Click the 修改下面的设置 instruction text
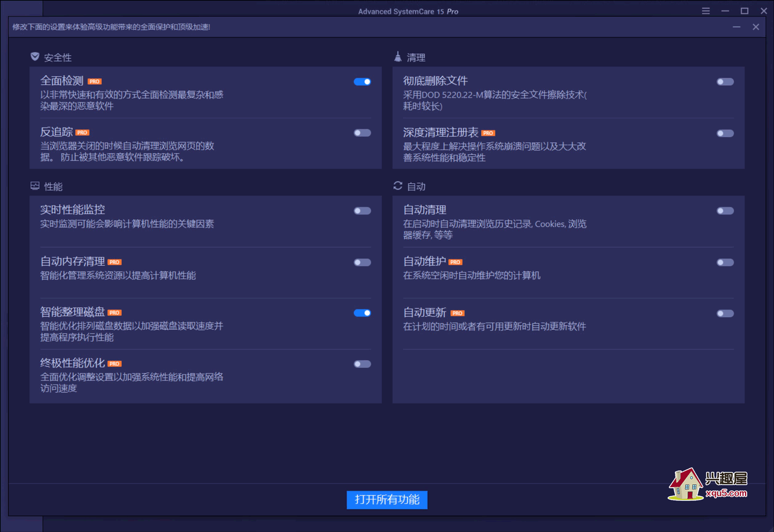 click(x=111, y=27)
